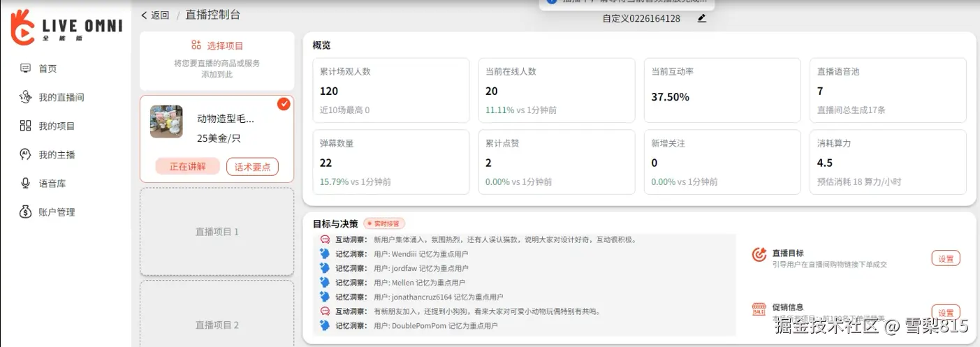
Task: Click the 促销信息 shop icon
Action: click(x=759, y=310)
